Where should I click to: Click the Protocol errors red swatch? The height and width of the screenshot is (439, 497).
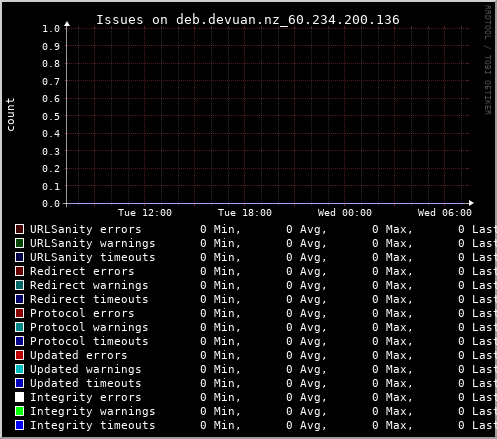[20, 313]
